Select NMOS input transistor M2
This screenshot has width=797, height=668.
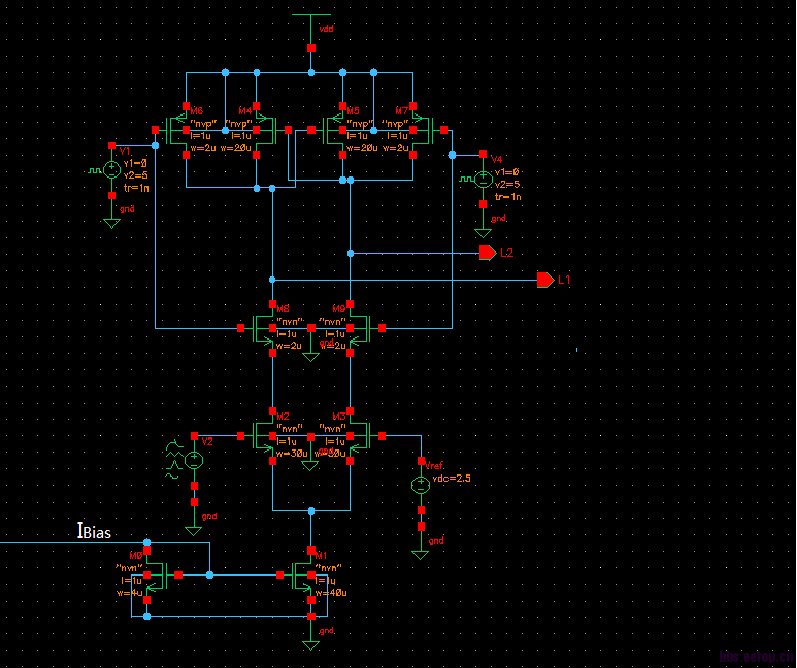point(263,436)
